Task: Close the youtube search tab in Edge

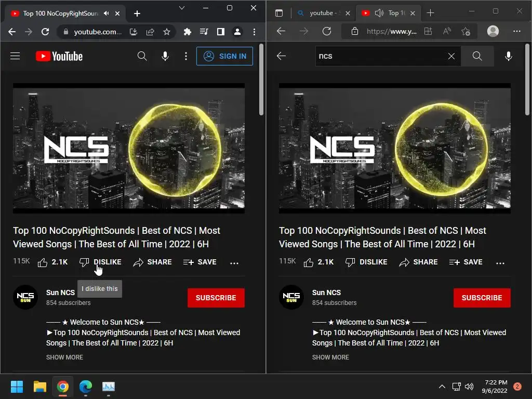Action: 348,13
